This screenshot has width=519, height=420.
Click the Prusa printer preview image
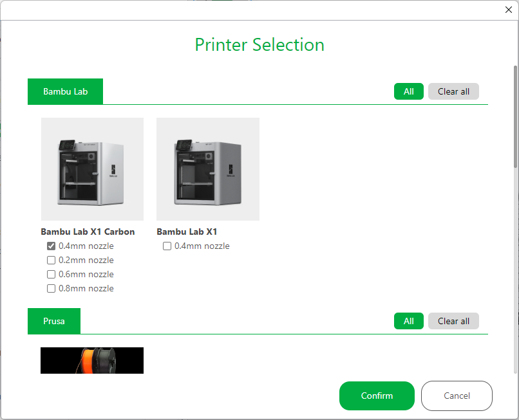(x=92, y=360)
